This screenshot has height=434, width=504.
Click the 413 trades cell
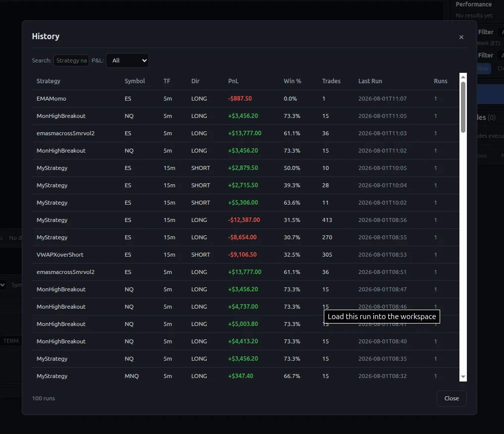coord(327,220)
